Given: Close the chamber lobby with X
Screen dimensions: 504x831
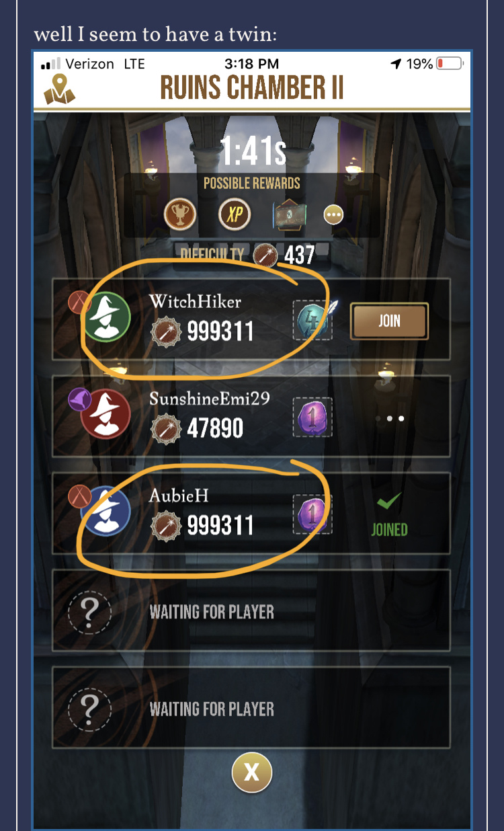Looking at the screenshot, I should [251, 773].
